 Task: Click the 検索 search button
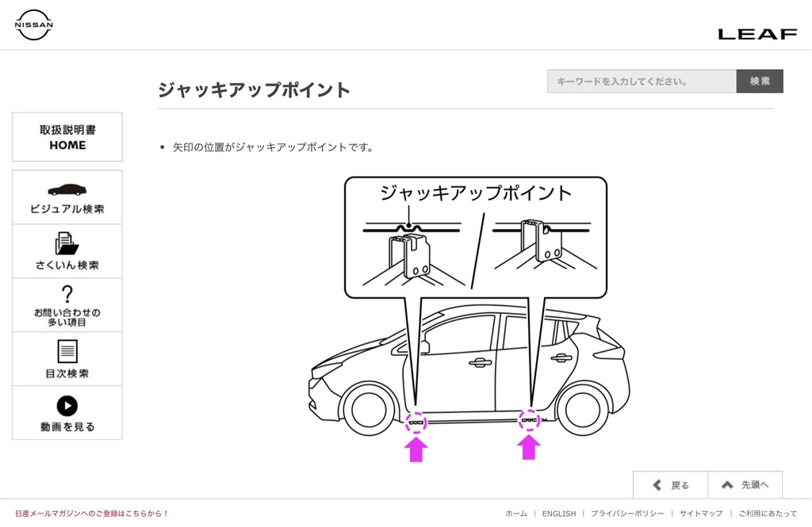coord(760,82)
